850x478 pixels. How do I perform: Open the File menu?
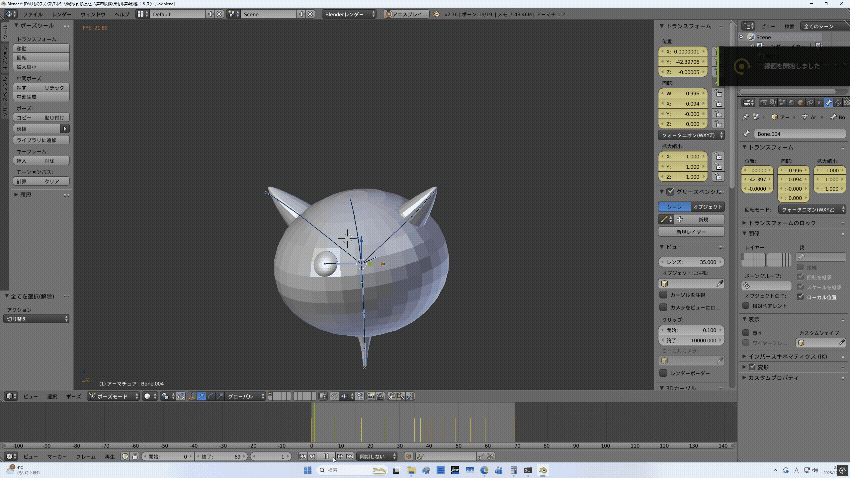(x=33, y=14)
